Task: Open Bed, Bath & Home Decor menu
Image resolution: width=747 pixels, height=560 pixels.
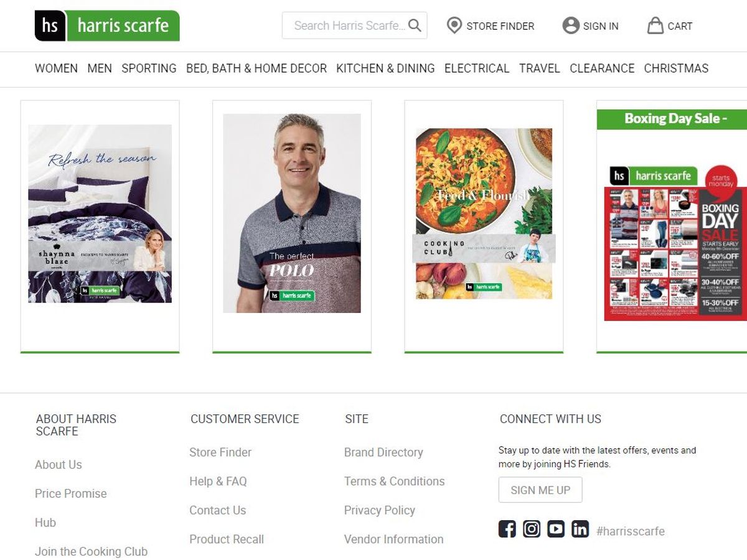Action: point(256,68)
